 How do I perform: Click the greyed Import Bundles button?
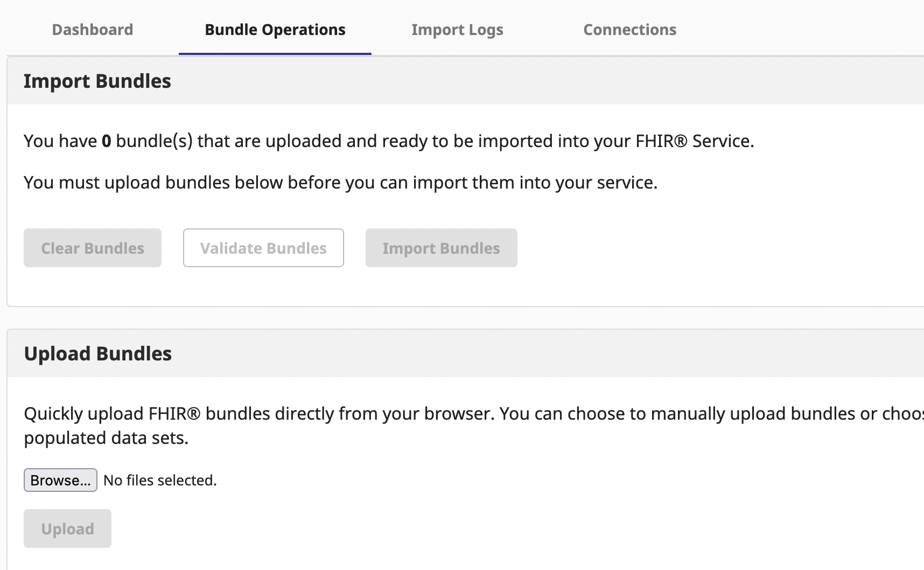(441, 248)
